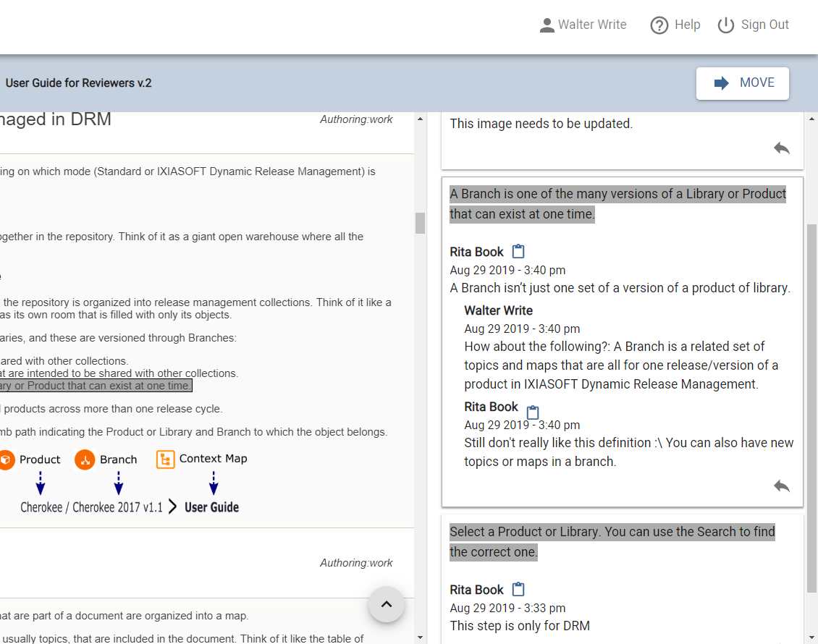Click Walter Write's 'How about the following?' reply text
Viewport: 818px width, 644px height.
tap(621, 365)
